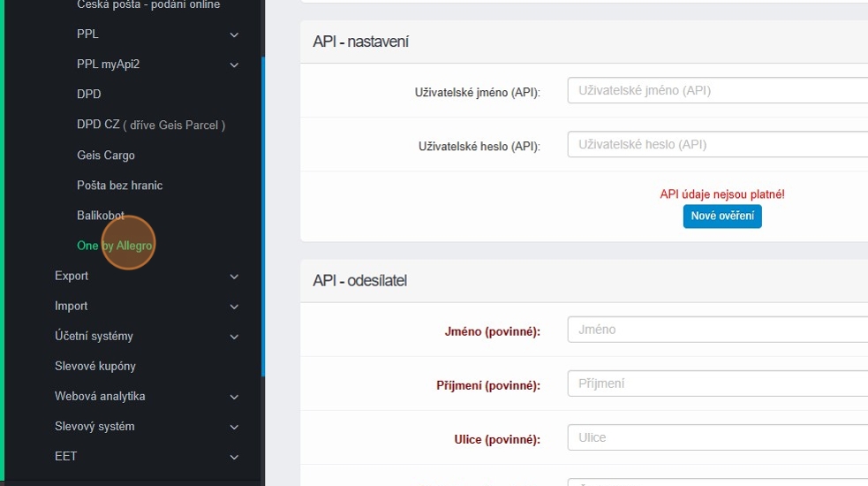The width and height of the screenshot is (868, 486).
Task: Focus the Uživatelské heslo (API) field
Action: click(717, 145)
